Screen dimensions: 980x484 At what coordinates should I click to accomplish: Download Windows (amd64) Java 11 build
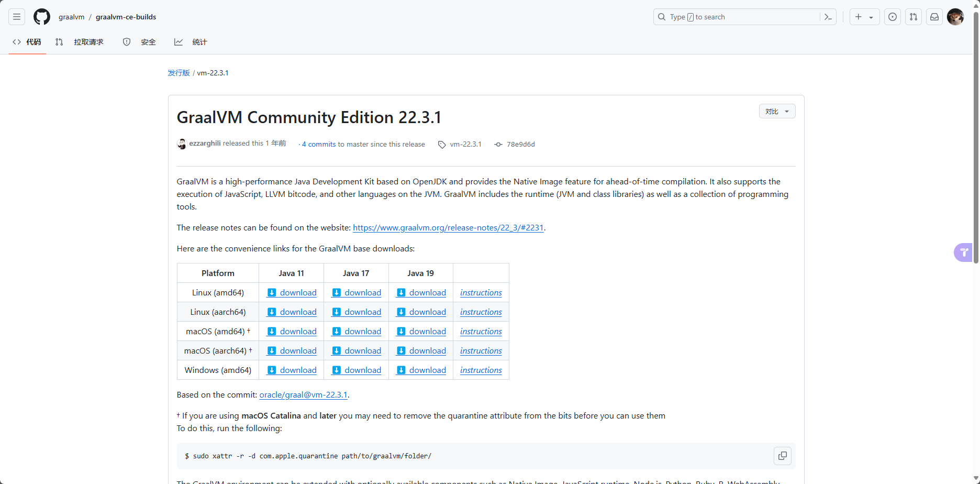[292, 370]
